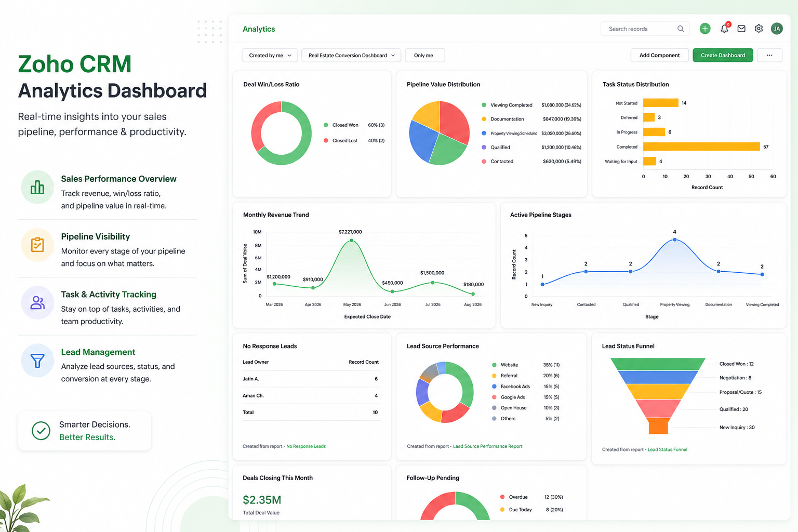Click the Closed Won legend dot

coord(326,125)
